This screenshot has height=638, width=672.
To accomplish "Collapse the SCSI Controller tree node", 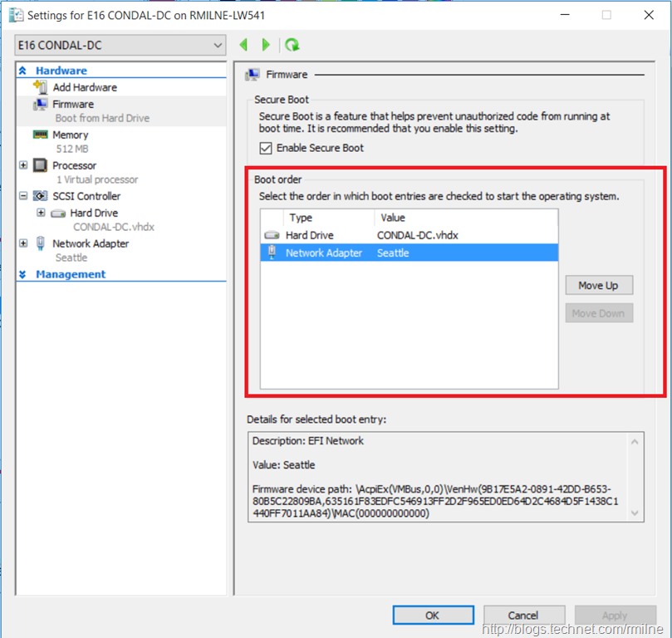I will click(x=23, y=196).
